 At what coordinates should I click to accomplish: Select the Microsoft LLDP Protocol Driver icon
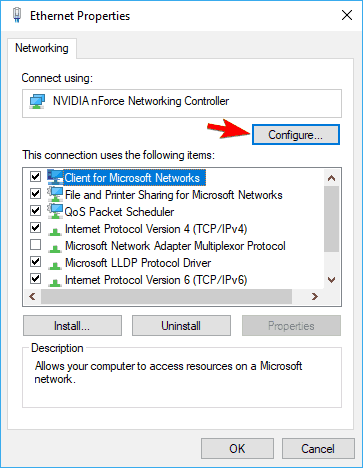click(55, 265)
